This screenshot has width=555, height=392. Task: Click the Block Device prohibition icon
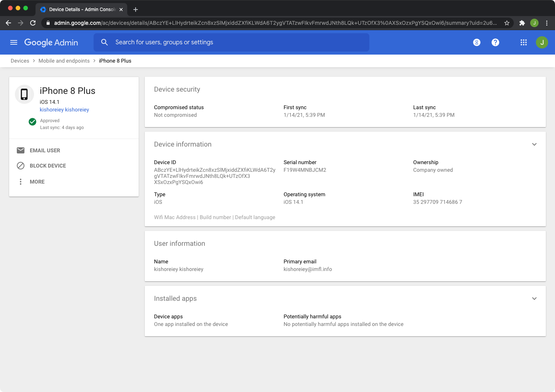point(21,166)
